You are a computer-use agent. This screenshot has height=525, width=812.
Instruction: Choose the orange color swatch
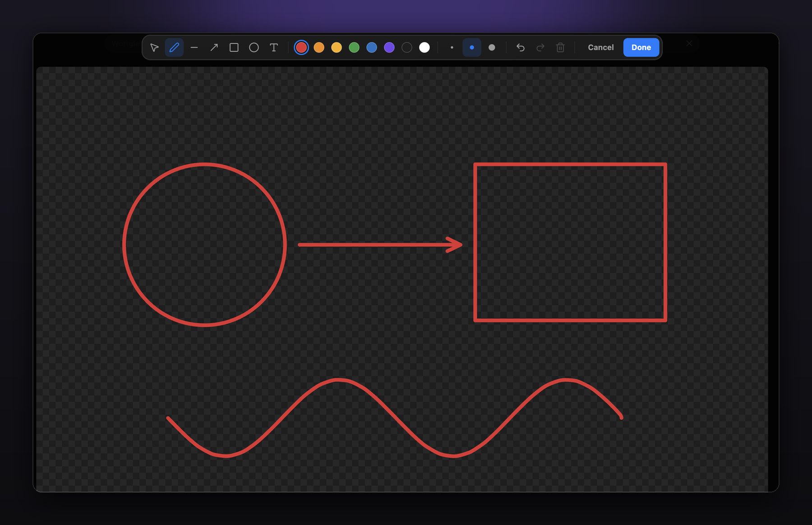319,47
